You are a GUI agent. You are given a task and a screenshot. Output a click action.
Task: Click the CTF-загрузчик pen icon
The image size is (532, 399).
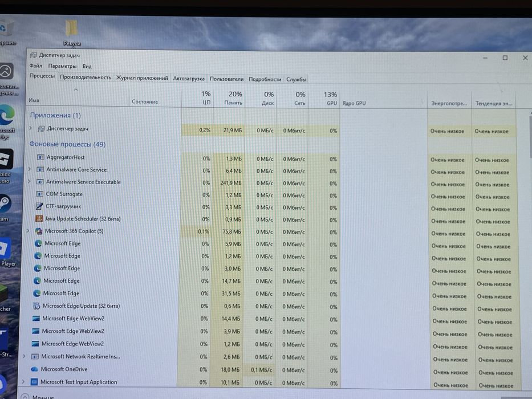click(x=39, y=206)
